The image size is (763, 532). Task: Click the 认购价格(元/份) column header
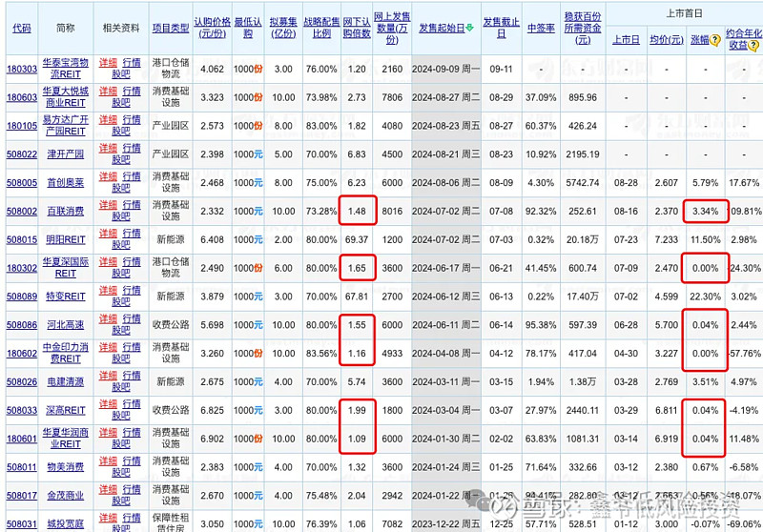(x=212, y=28)
